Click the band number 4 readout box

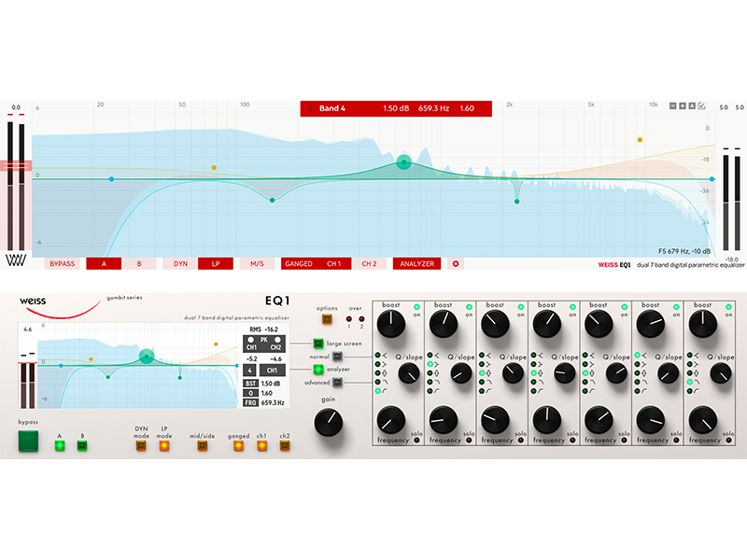point(251,371)
